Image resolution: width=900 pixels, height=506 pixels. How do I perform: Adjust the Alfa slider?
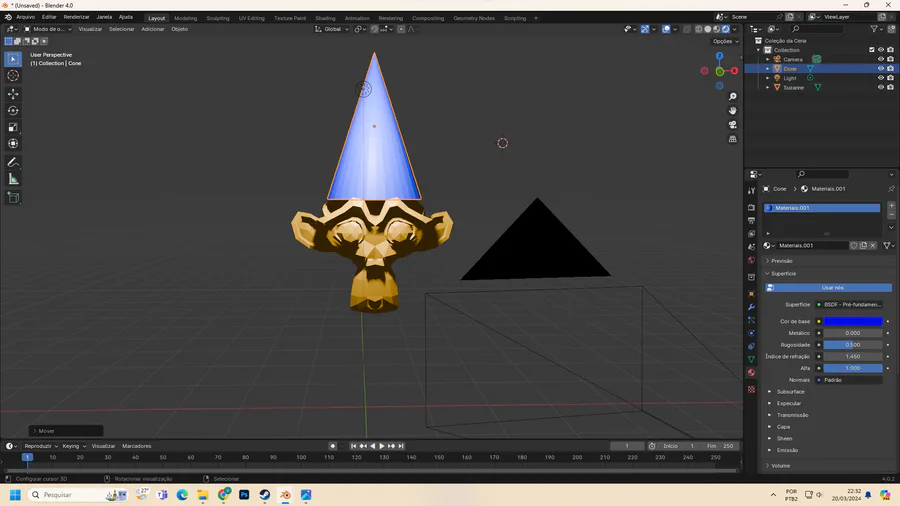[x=853, y=368]
